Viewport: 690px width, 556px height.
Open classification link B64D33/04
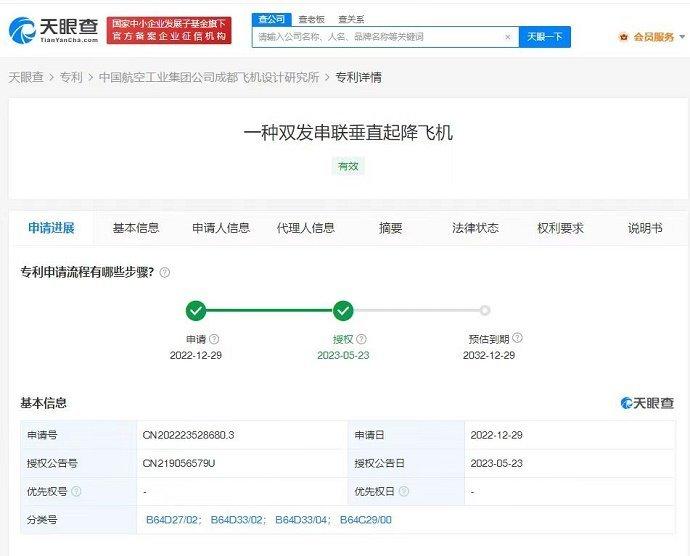click(301, 520)
